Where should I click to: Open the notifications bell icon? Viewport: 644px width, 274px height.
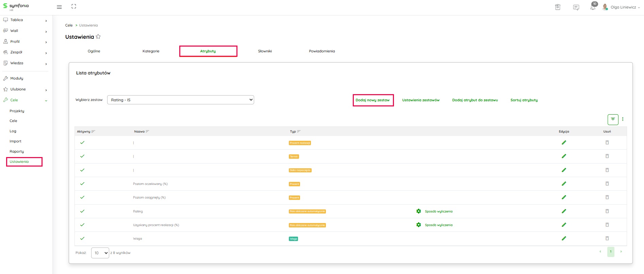[x=593, y=7]
